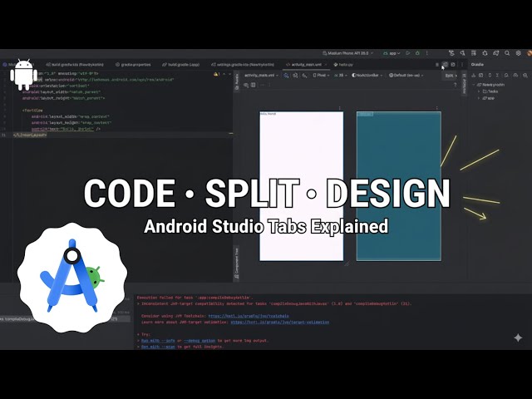Open the Palette side panel
532x399 pixels.
tap(237, 81)
